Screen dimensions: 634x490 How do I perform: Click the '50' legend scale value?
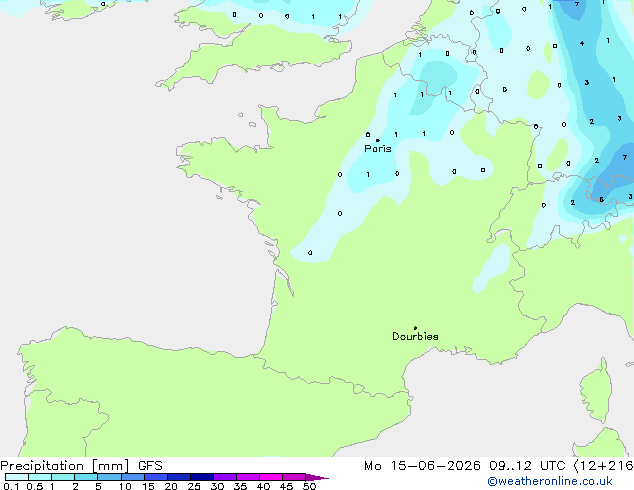pyautogui.click(x=309, y=486)
